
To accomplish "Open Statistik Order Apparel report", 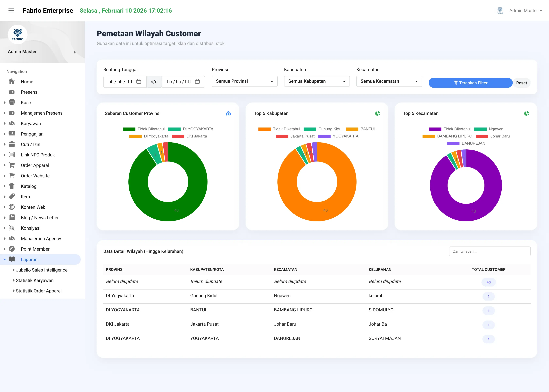I will pyautogui.click(x=39, y=291).
